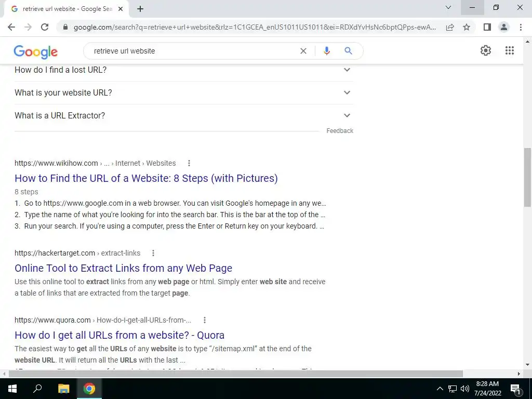Screen dimensions: 532x399
Task: Open Chrome side panel
Action: pyautogui.click(x=487, y=27)
